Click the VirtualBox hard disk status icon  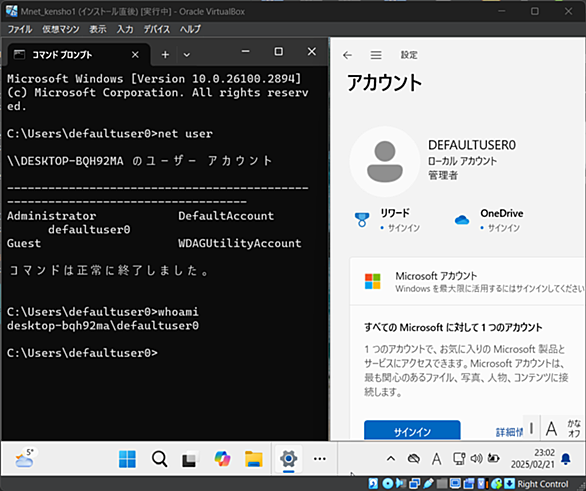[x=373, y=484]
